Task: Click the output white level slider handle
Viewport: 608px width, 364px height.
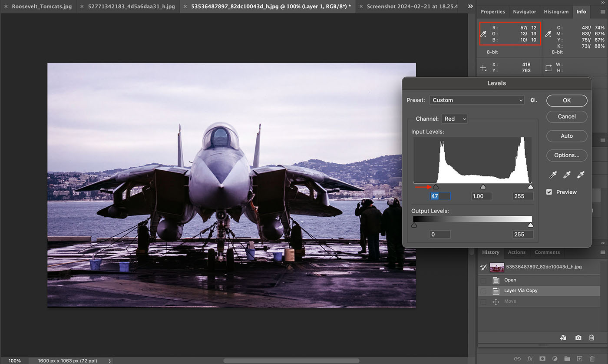Action: [x=530, y=225]
